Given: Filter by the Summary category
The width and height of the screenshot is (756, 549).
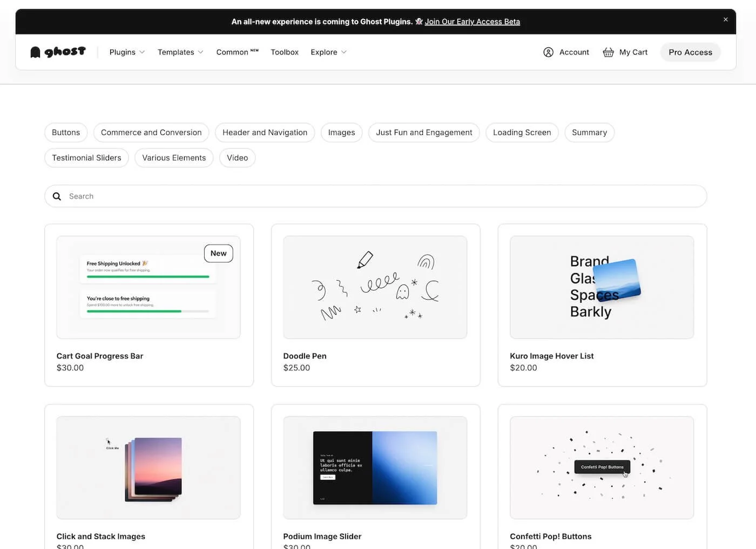Looking at the screenshot, I should tap(589, 132).
